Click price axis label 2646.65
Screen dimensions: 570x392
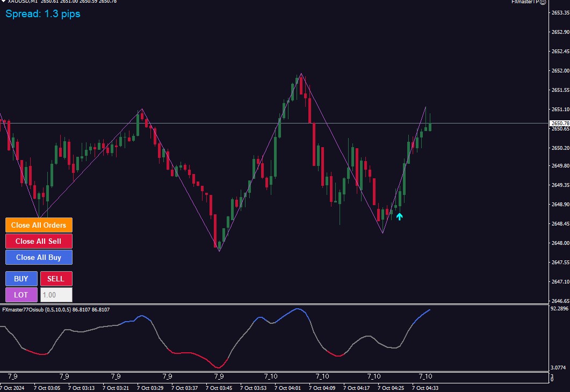click(x=560, y=301)
